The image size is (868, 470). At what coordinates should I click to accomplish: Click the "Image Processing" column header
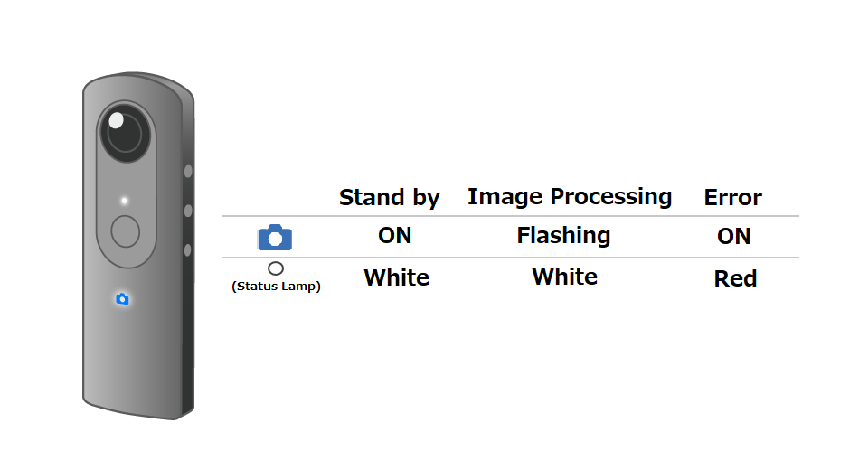570,196
